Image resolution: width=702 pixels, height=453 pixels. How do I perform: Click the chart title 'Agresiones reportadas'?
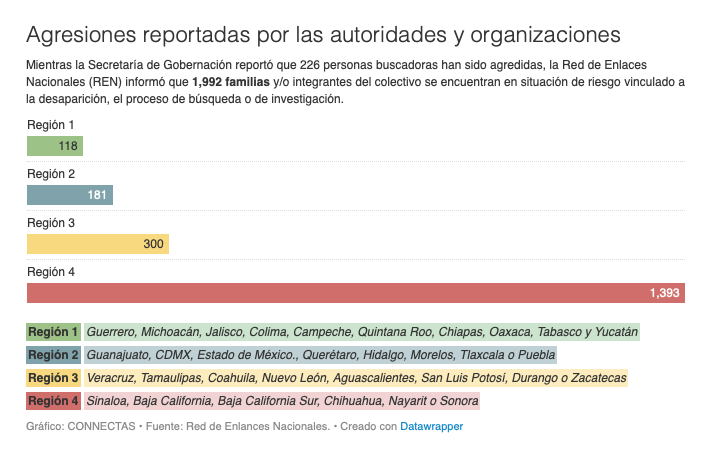point(323,34)
